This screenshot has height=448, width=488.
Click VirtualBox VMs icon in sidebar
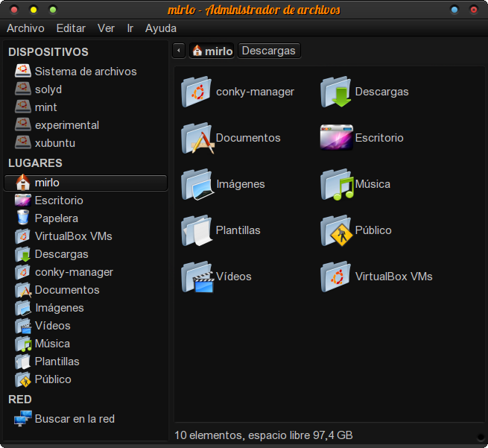click(22, 236)
